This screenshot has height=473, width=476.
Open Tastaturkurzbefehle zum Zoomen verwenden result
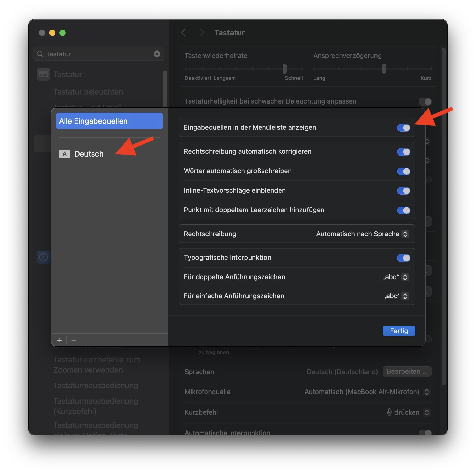pos(97,365)
